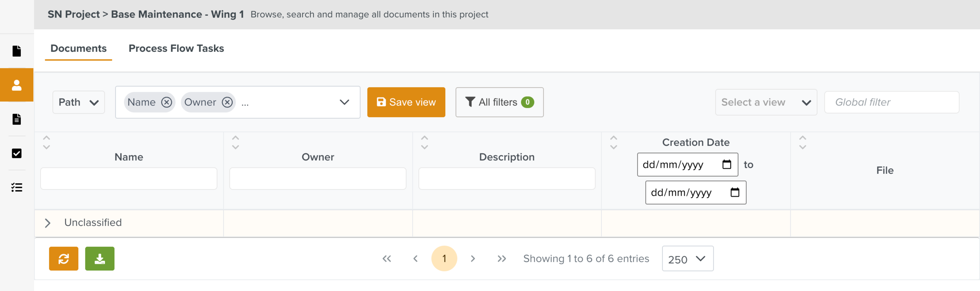Remove the Name column chip
The image size is (980, 291).
167,102
